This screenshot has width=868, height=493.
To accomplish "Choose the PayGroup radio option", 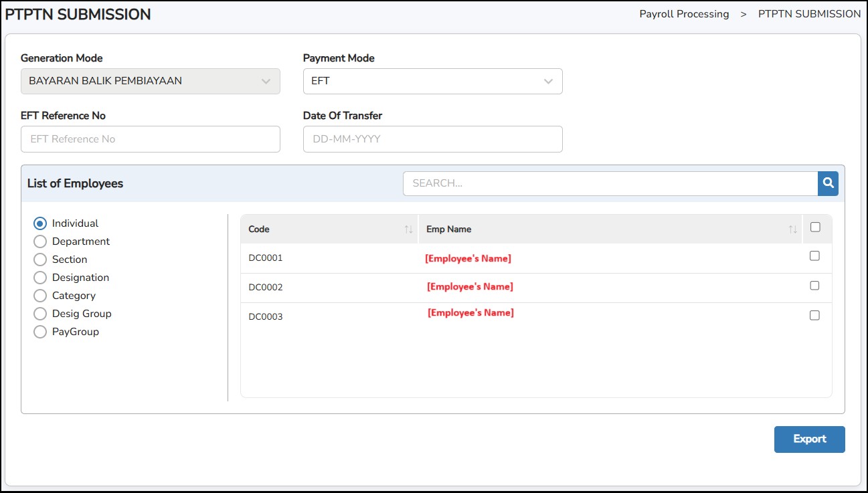I will 40,332.
